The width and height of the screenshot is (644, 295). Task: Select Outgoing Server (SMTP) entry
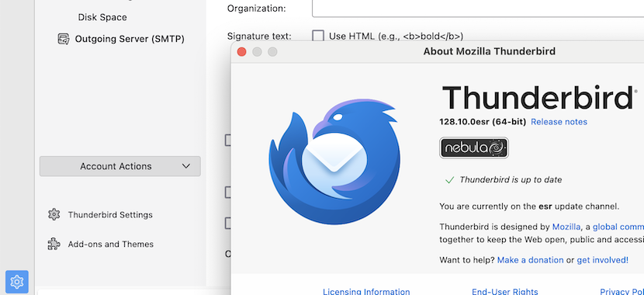(x=130, y=39)
